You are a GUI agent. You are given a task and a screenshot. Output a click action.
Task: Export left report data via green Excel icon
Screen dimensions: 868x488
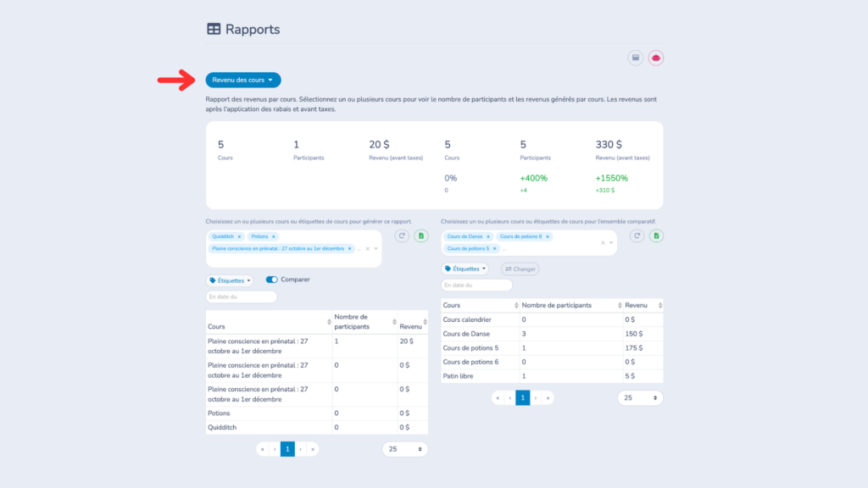420,236
